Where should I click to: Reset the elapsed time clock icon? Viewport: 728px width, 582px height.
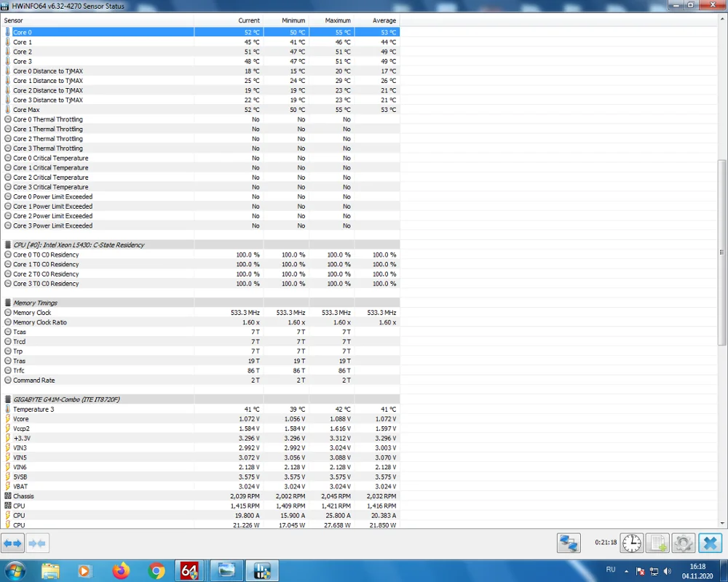(x=632, y=543)
